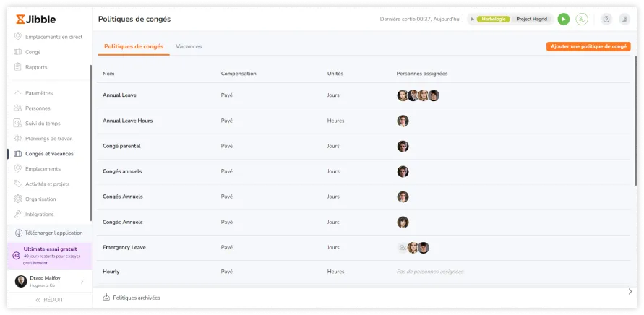Screen dimensions: 644x315
Task: Open Activités et projets page
Action: [47, 184]
